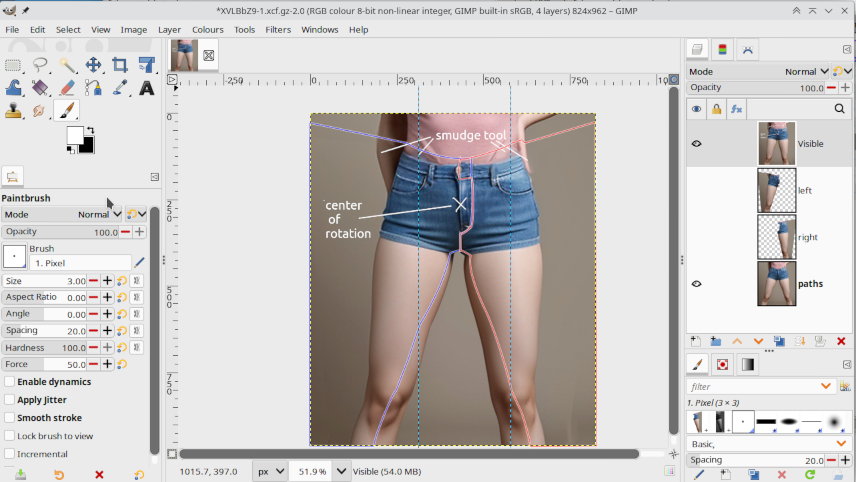Click the Enable dynamics option label
The width and height of the screenshot is (856, 482).
tap(54, 382)
